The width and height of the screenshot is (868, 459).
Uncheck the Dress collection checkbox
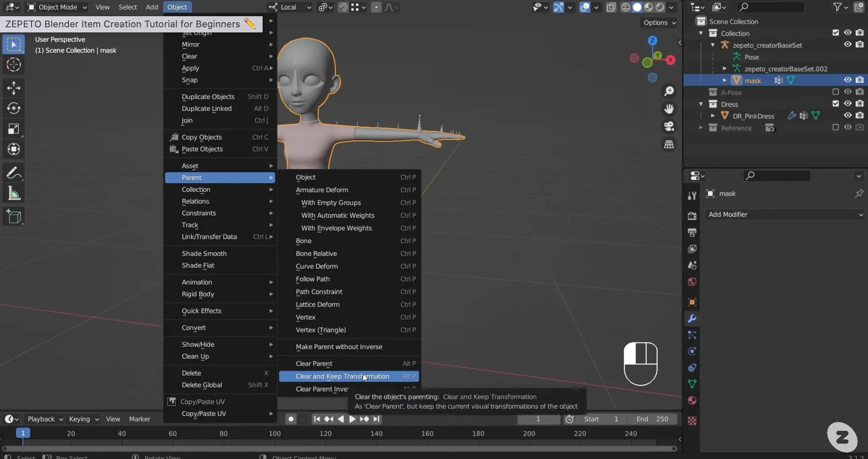coord(836,104)
